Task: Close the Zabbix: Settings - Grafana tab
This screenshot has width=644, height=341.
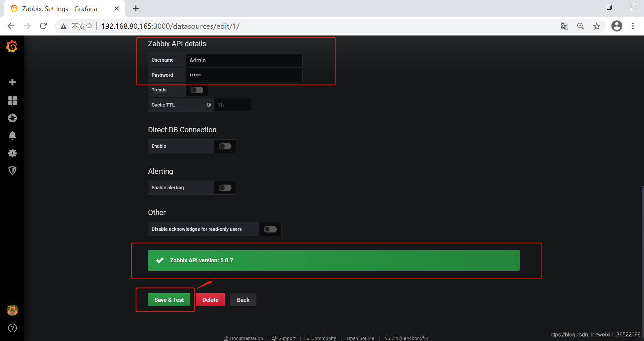Action: pyautogui.click(x=117, y=8)
